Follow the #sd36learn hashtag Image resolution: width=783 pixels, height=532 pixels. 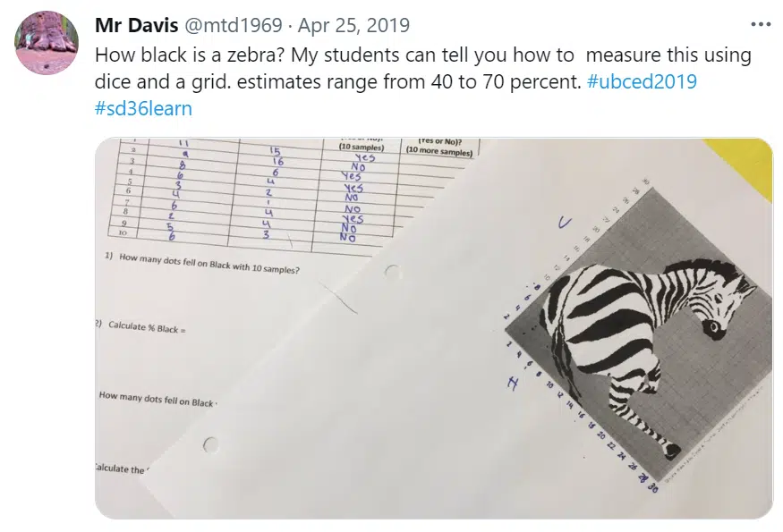tap(143, 108)
